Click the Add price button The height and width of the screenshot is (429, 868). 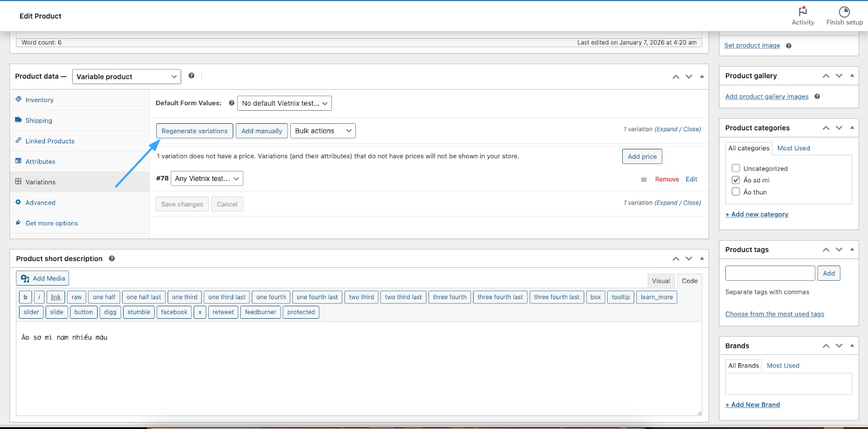click(x=642, y=156)
